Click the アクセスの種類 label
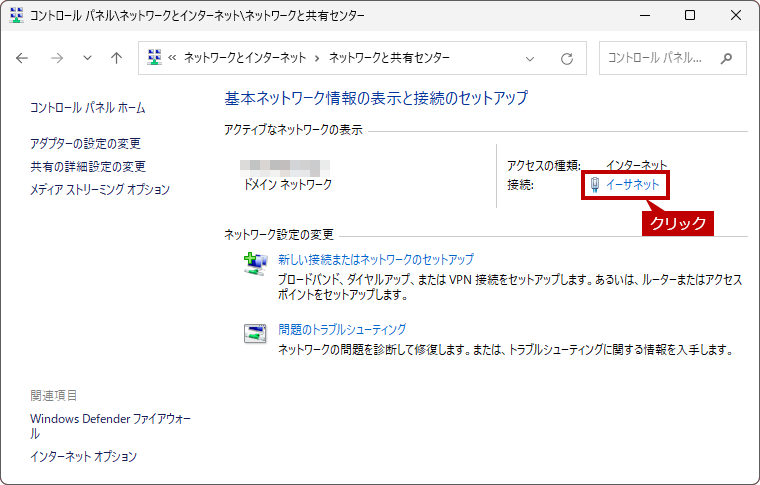 544,166
